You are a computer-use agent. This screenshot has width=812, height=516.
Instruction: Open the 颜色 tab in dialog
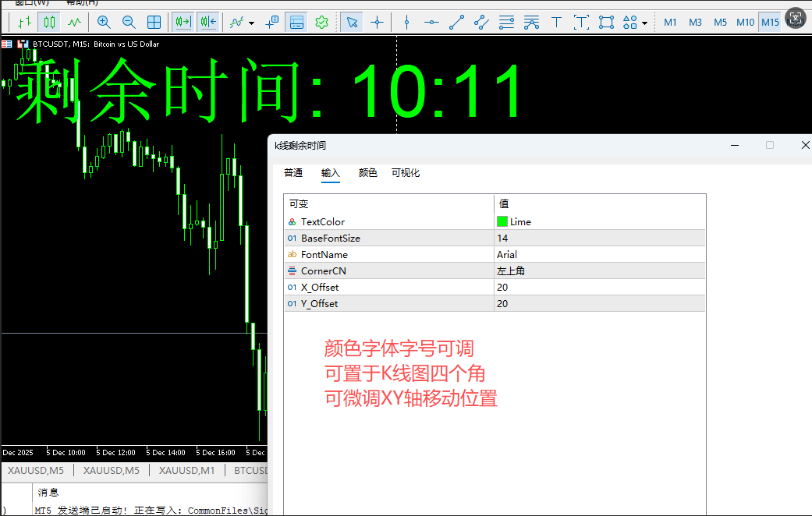[367, 173]
